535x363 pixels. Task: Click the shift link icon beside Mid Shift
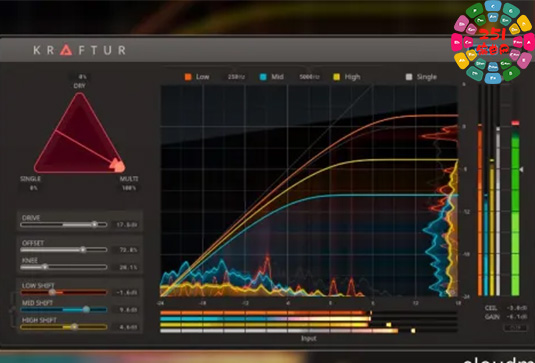[12, 310]
